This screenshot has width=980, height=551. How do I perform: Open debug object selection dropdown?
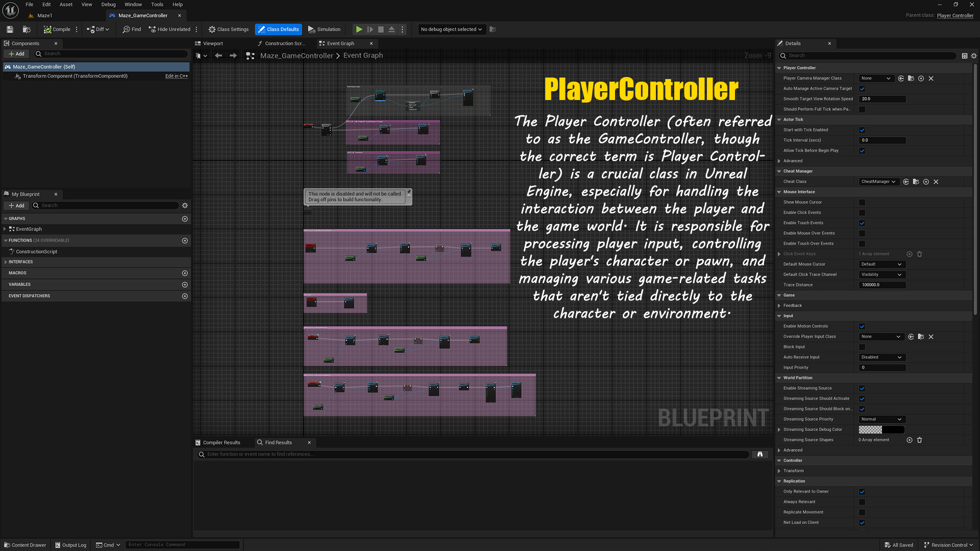pos(451,30)
